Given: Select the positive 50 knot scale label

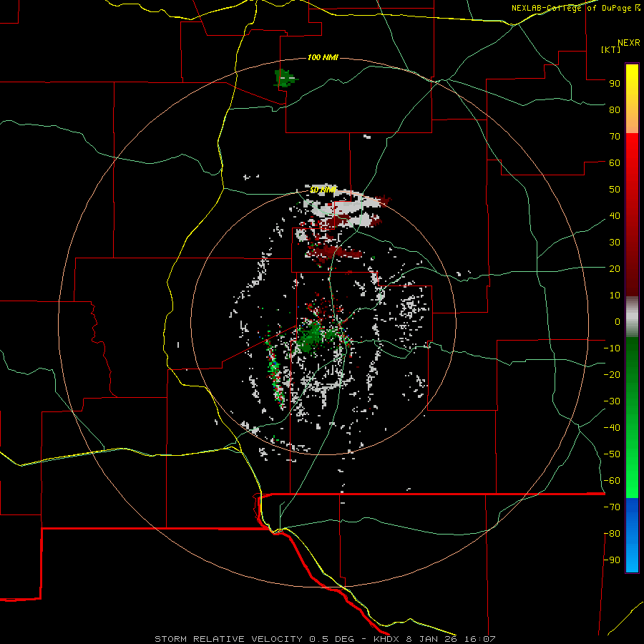Looking at the screenshot, I should click(615, 190).
